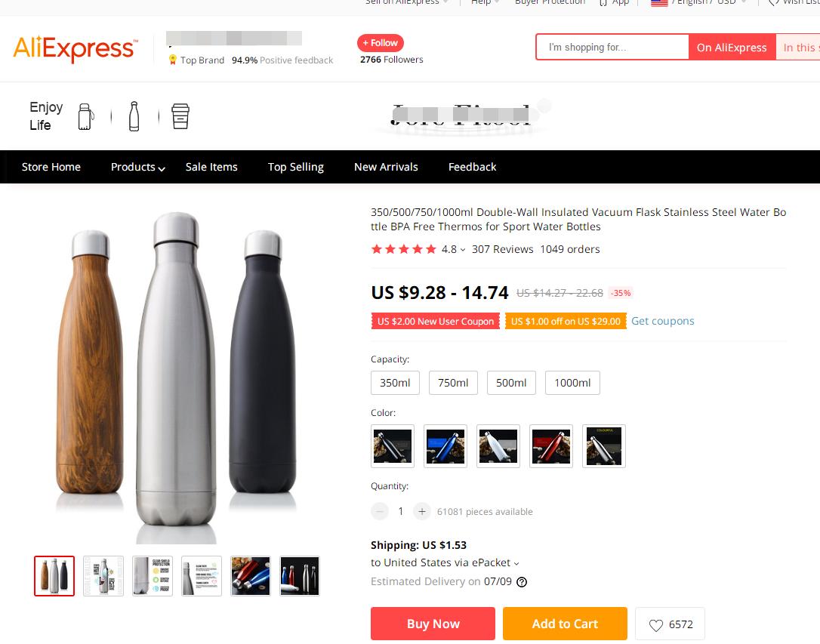Go to the Feedback tab
Image resolution: width=820 pixels, height=644 pixels.
pos(472,167)
